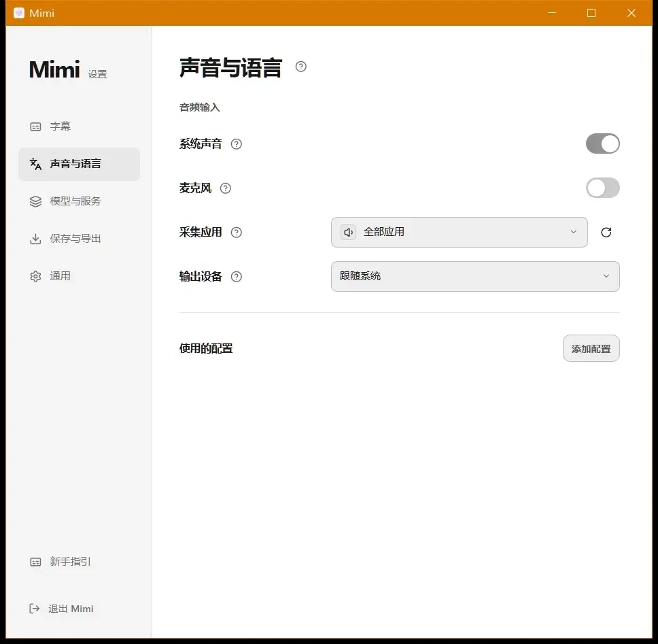Click the 设置 label beside Mimi logo
658x644 pixels.
[97, 74]
